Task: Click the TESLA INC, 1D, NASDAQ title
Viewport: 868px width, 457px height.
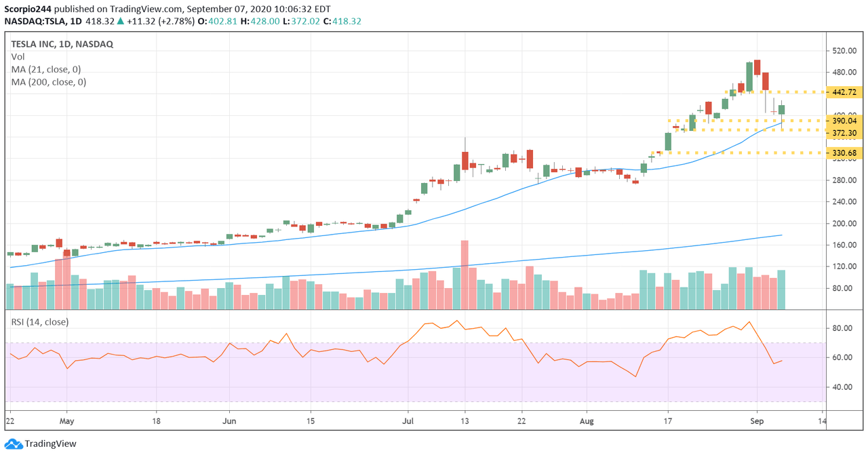Action: [62, 44]
